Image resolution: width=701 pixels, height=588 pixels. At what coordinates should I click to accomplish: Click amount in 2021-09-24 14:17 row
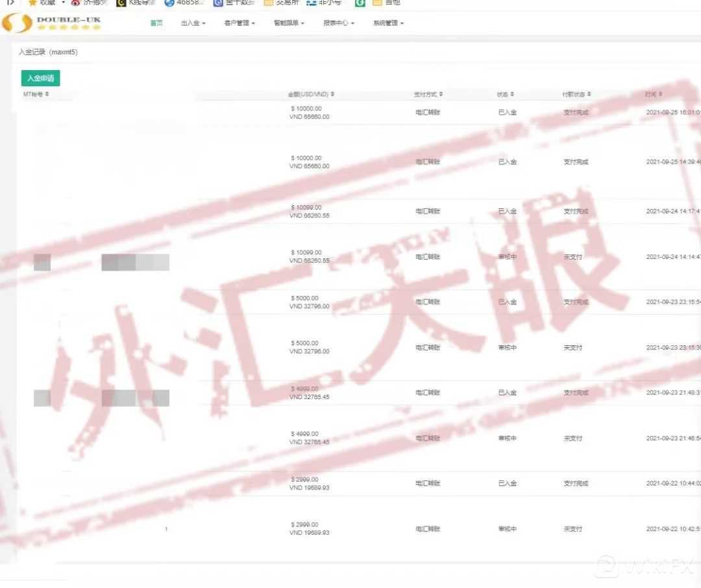pos(310,212)
